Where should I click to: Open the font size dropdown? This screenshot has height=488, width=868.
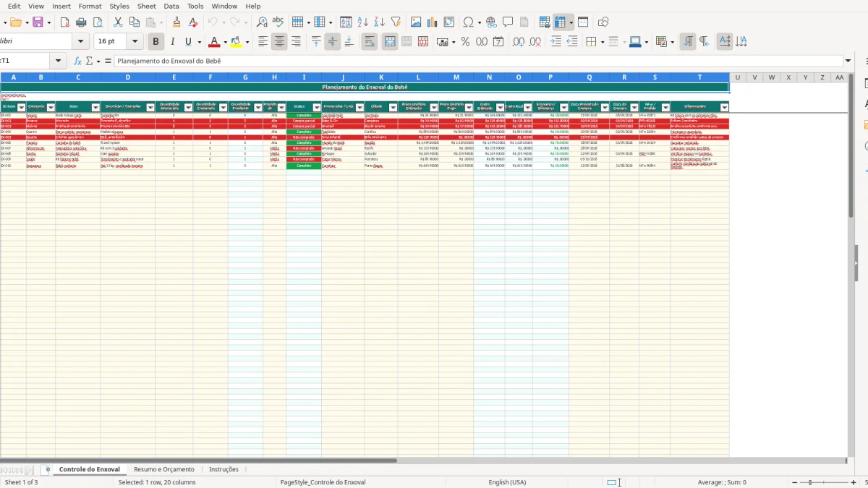[x=135, y=42]
